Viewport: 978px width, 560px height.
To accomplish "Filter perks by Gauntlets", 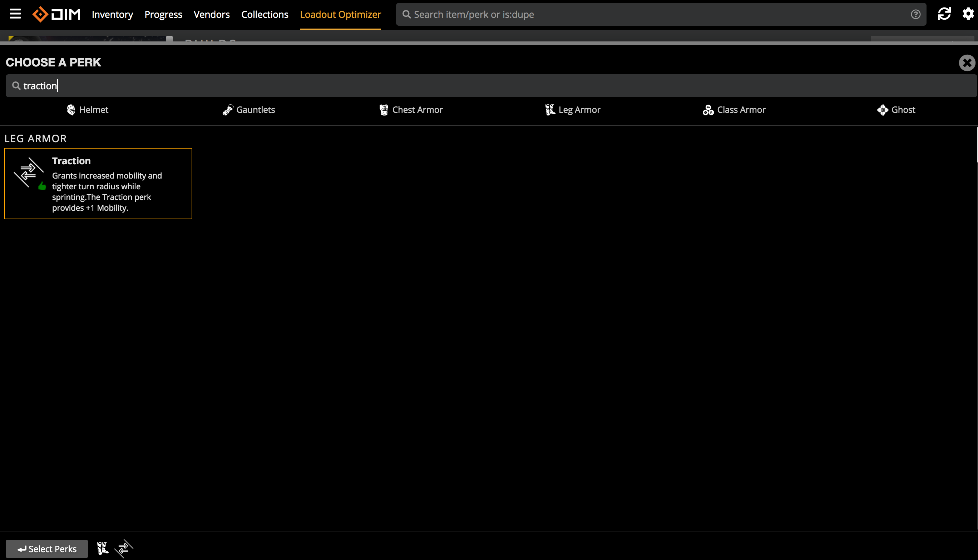I will (x=249, y=110).
